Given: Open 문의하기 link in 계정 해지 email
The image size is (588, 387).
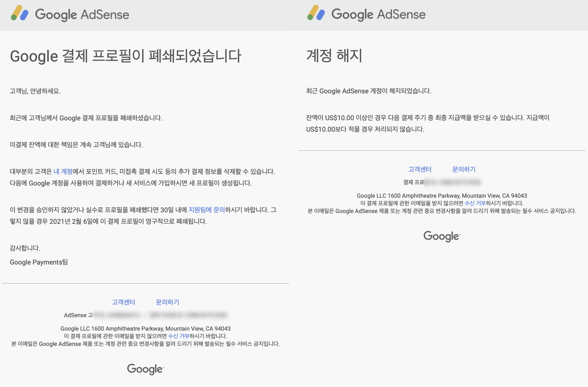Looking at the screenshot, I should tap(464, 169).
